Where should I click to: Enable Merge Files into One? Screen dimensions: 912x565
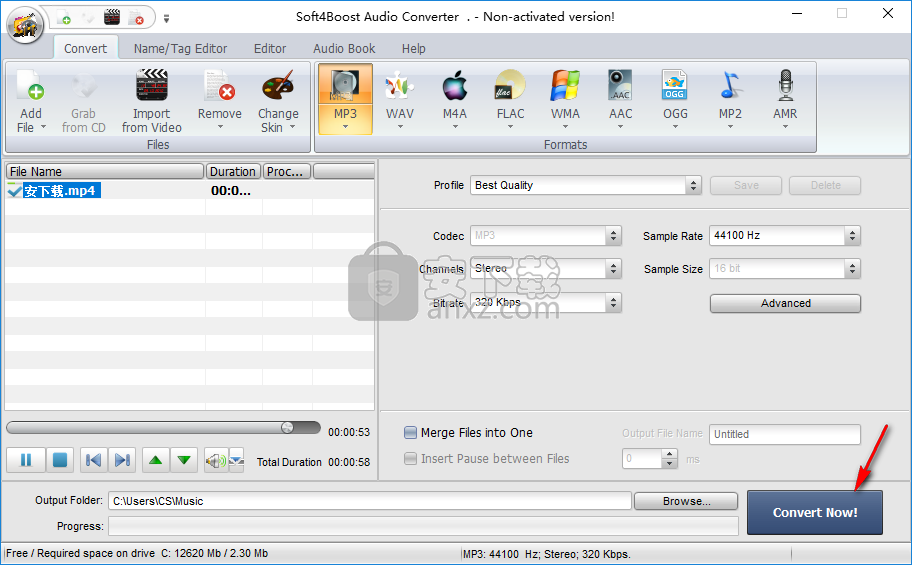click(410, 432)
